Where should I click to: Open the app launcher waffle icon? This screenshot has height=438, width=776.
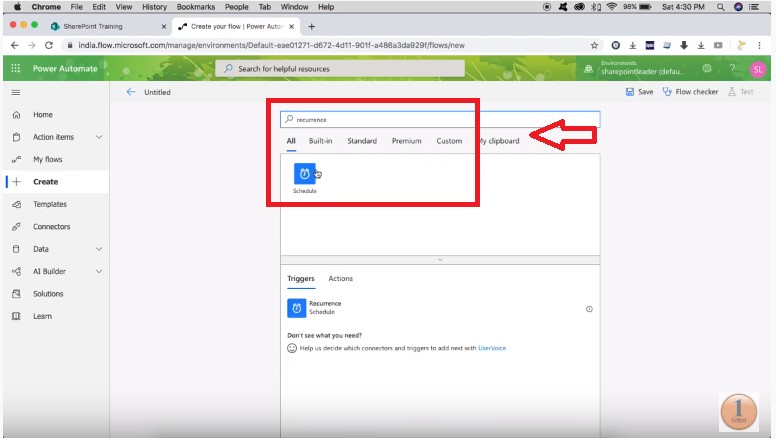[15, 68]
